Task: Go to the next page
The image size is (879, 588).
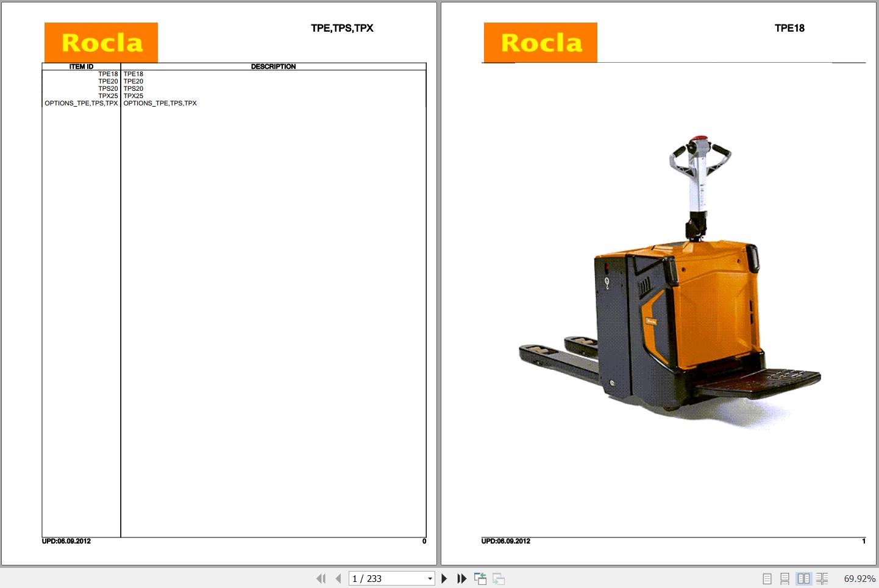Action: [444, 578]
